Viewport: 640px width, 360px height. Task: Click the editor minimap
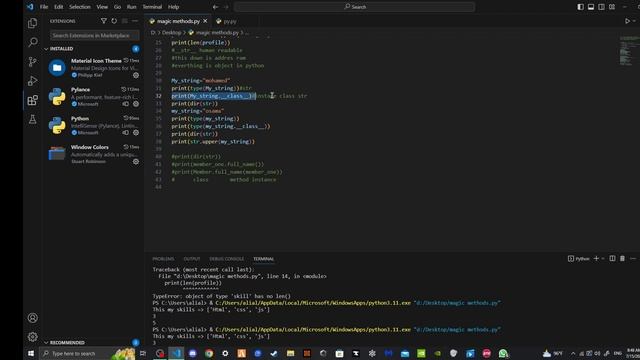[630, 51]
